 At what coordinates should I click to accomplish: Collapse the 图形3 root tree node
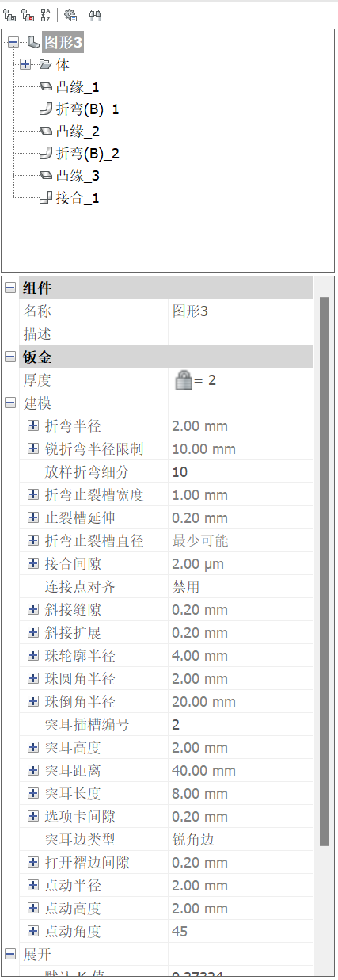click(12, 42)
